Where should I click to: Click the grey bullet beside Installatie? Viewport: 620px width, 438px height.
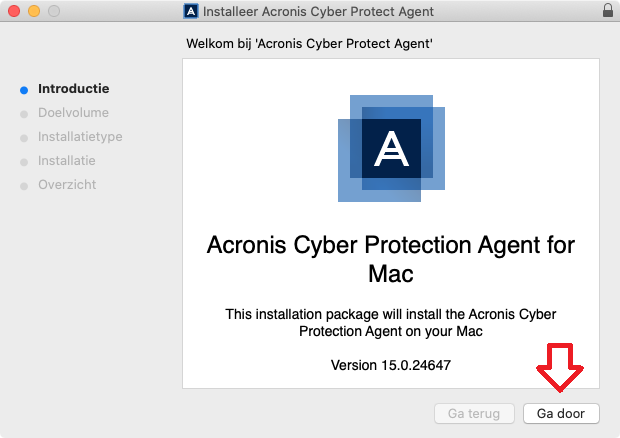pos(24,162)
